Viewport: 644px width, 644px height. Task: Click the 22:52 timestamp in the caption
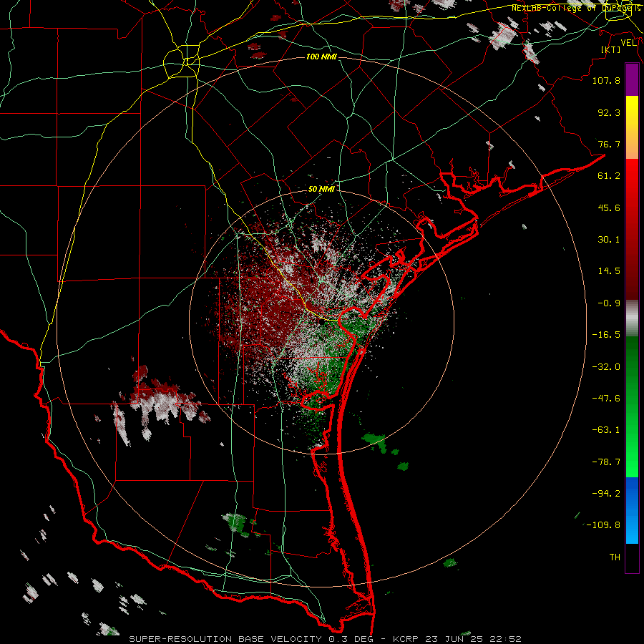507,639
